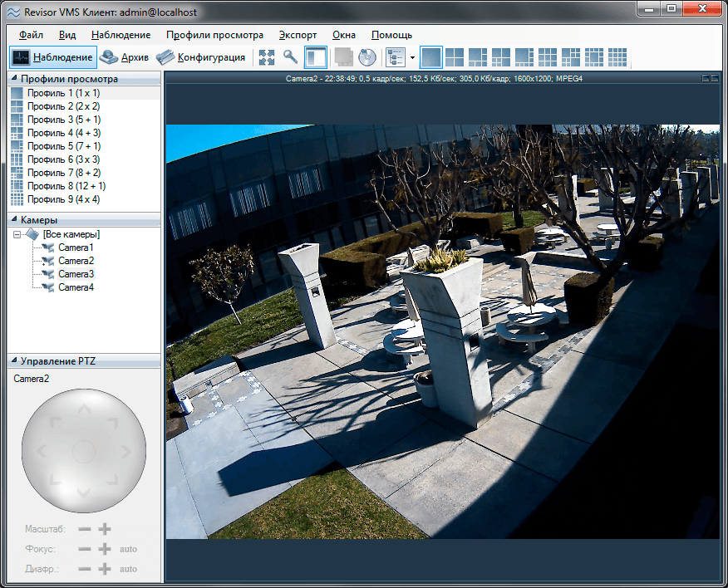
Task: Select the 12+1 layout toolbar icon
Action: tap(594, 57)
